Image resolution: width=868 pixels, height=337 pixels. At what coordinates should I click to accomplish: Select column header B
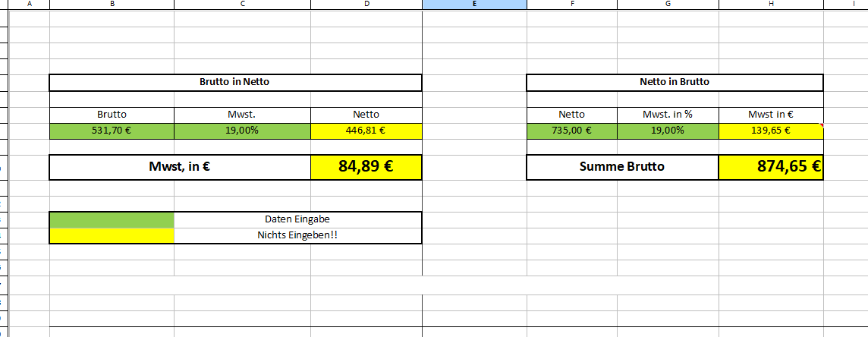(112, 5)
